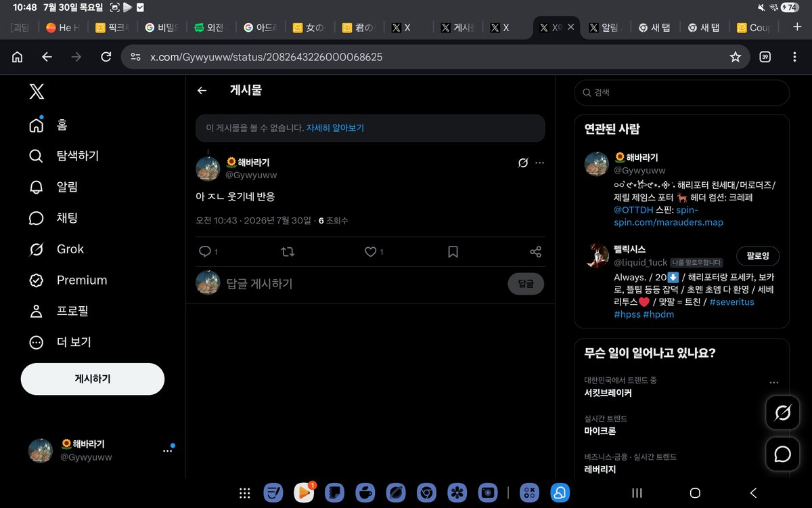812x508 pixels.
Task: Open the floating chat messages button
Action: [x=782, y=454]
